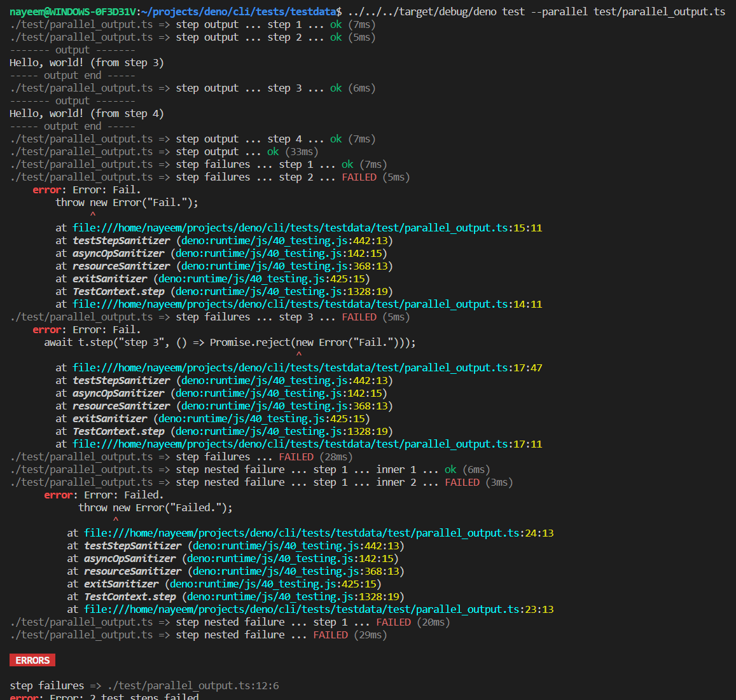
Task: Click 'Hello, world! (from step 3)' output
Action: pyautogui.click(x=87, y=62)
